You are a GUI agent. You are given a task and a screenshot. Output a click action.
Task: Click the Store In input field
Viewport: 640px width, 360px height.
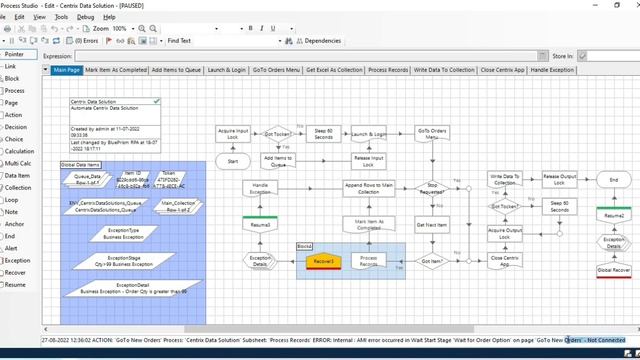pyautogui.click(x=614, y=56)
